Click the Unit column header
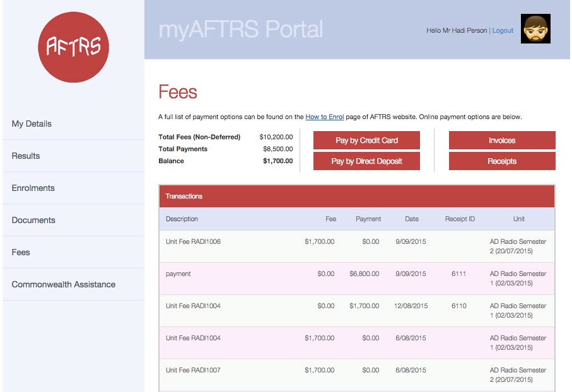Viewport: 572px width, 392px height. (519, 219)
